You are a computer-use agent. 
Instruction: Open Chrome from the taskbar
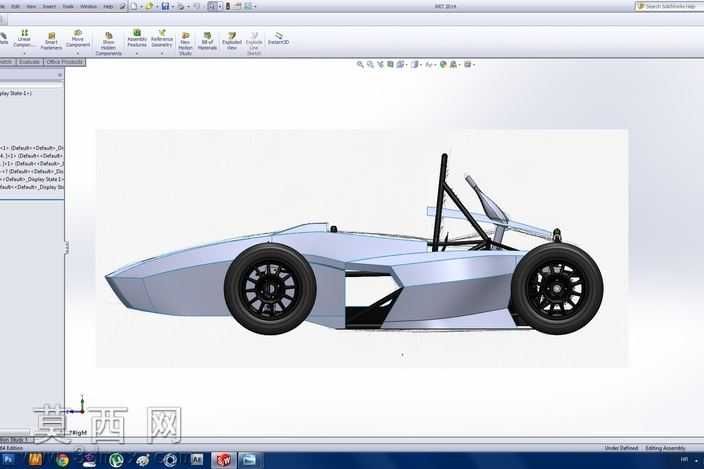(62, 460)
